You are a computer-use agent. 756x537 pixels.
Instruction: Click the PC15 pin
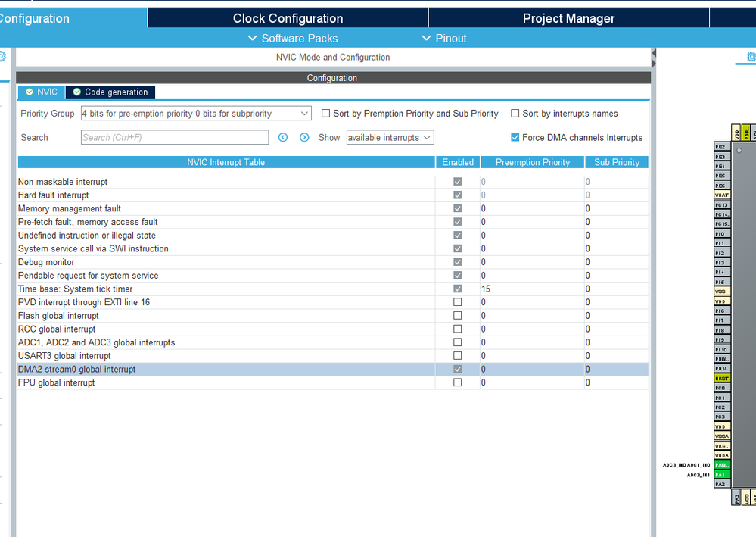tap(722, 224)
